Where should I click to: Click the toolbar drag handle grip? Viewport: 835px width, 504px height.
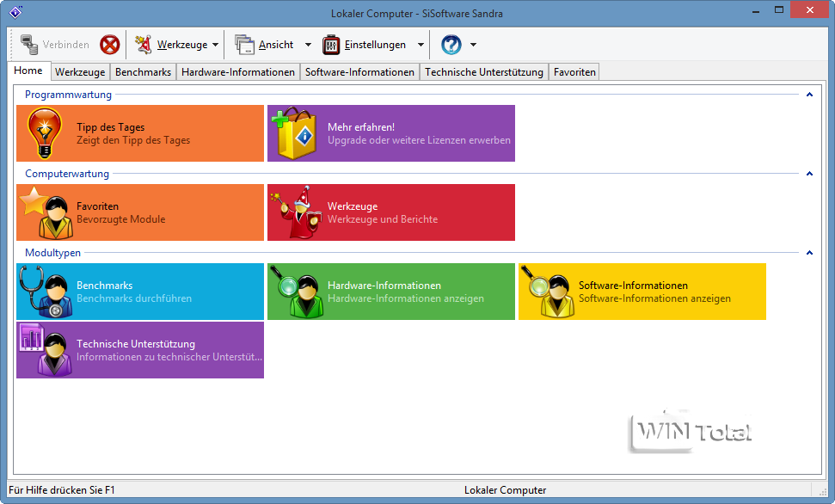click(11, 45)
